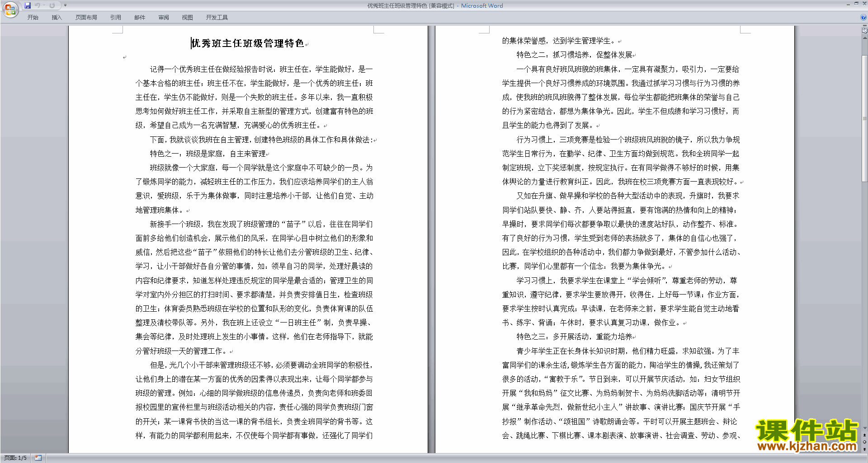
Task: Click the heading 特色之三：多开展活动，重能力培养
Action: [575, 337]
